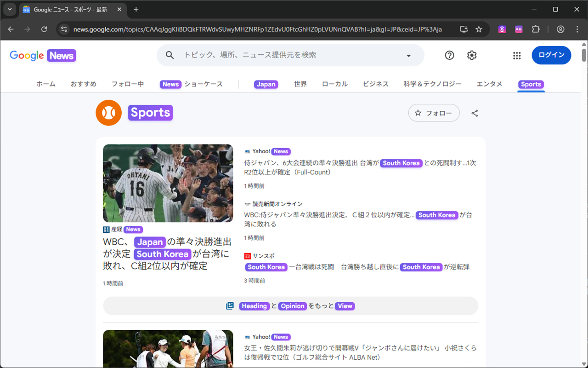Screen dimensions: 588x368
Task: Click the ログイン button
Action: tap(551, 55)
